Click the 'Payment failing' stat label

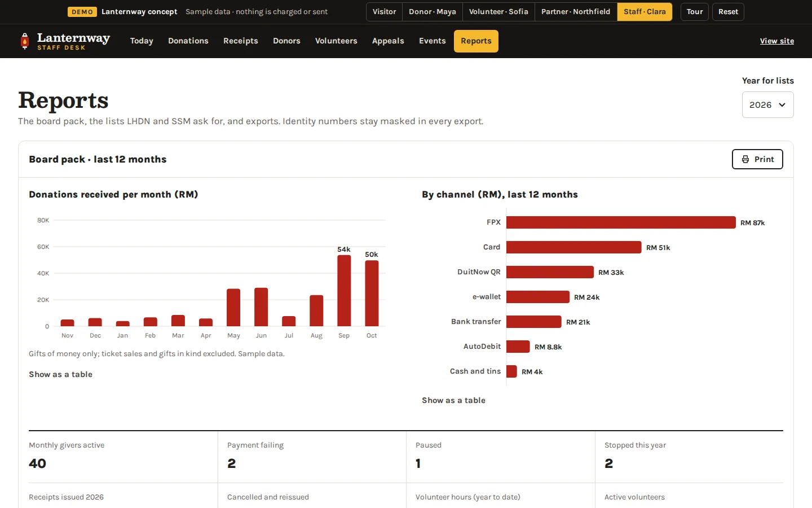[x=255, y=445]
